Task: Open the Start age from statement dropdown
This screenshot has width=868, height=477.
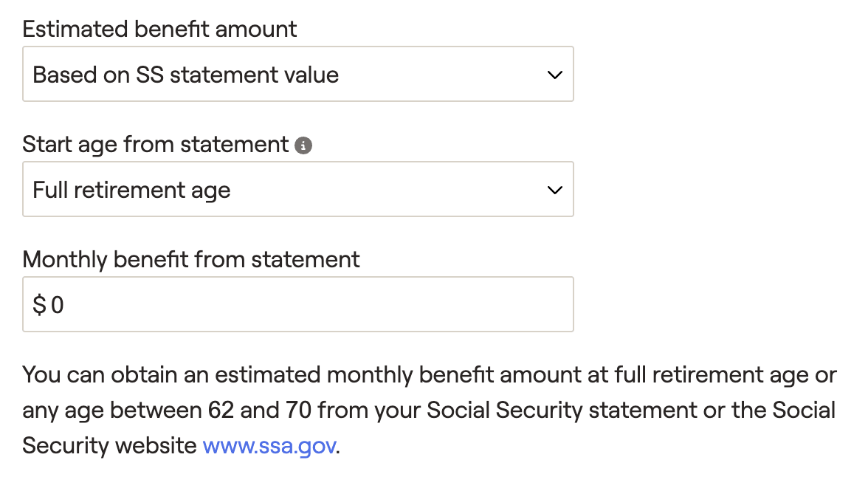Action: [298, 190]
